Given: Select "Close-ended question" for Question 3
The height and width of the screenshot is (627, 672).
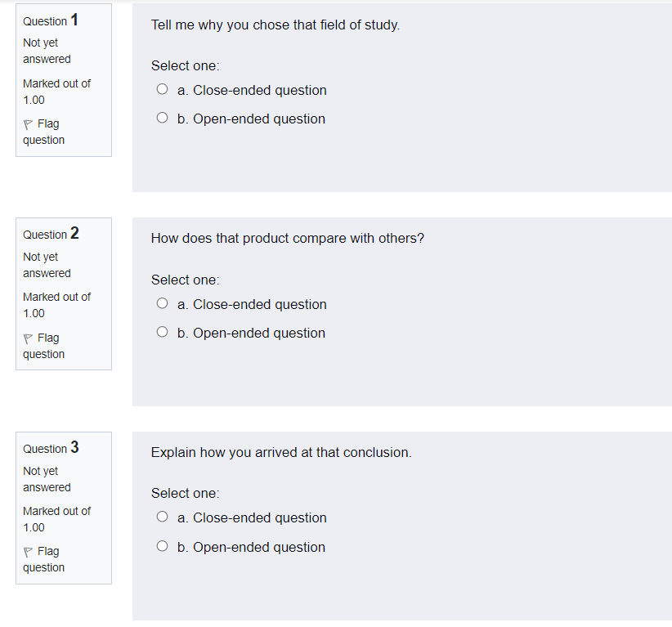Looking at the screenshot, I should [x=162, y=517].
